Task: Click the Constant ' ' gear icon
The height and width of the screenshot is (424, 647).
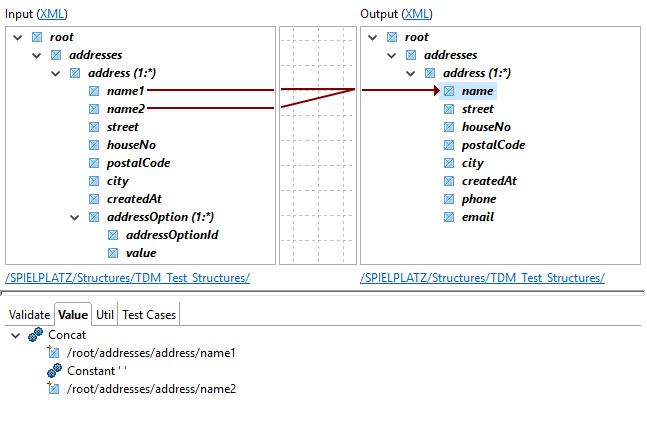Action: [54, 371]
